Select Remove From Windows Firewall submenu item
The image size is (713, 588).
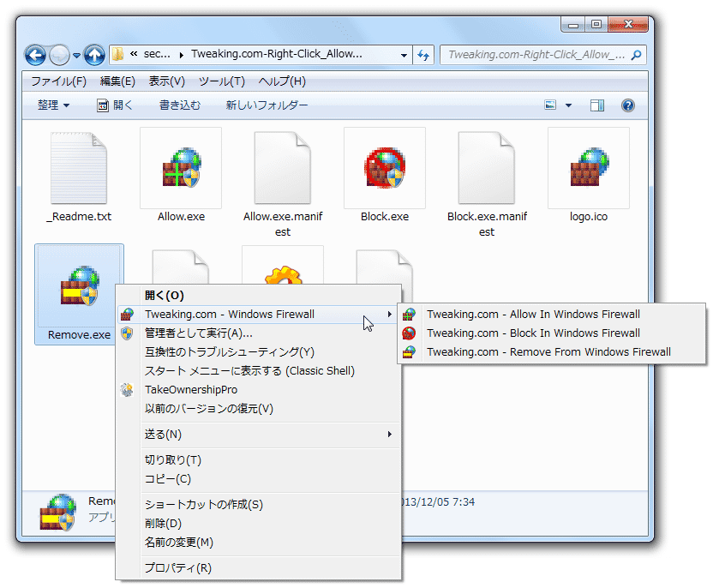[x=552, y=352]
